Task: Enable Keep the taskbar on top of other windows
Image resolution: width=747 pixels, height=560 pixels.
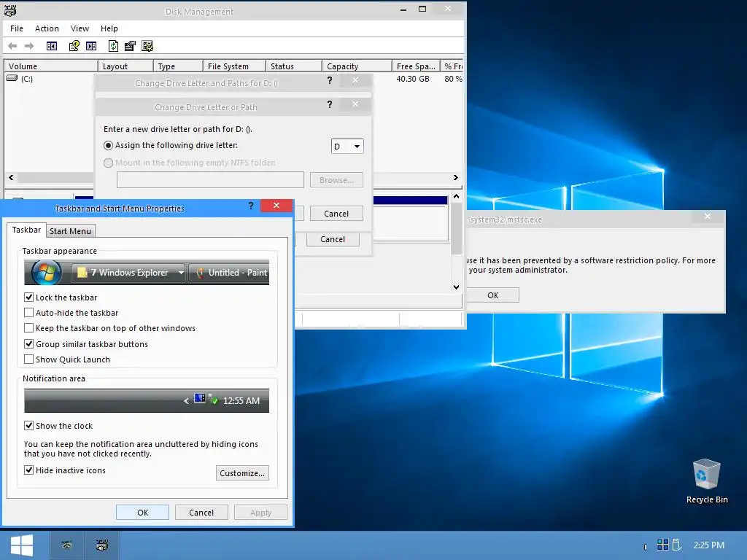Action: 29,328
